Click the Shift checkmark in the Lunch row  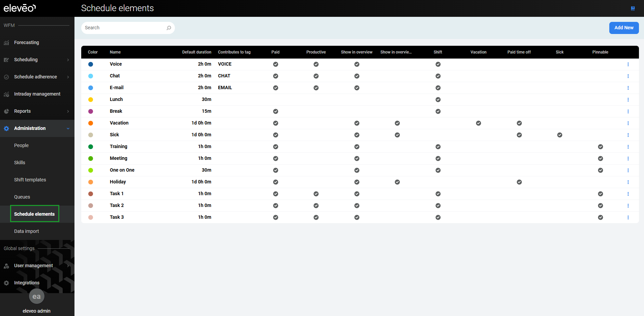pos(438,100)
